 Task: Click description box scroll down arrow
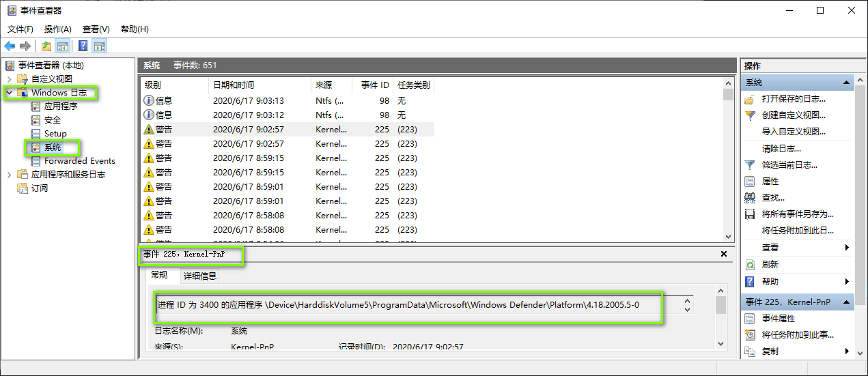[688, 310]
